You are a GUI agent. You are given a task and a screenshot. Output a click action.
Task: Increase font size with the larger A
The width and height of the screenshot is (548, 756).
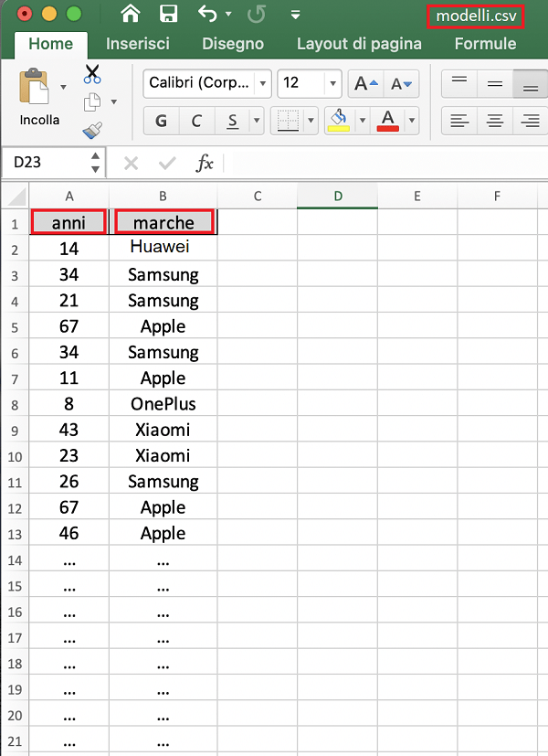(366, 83)
